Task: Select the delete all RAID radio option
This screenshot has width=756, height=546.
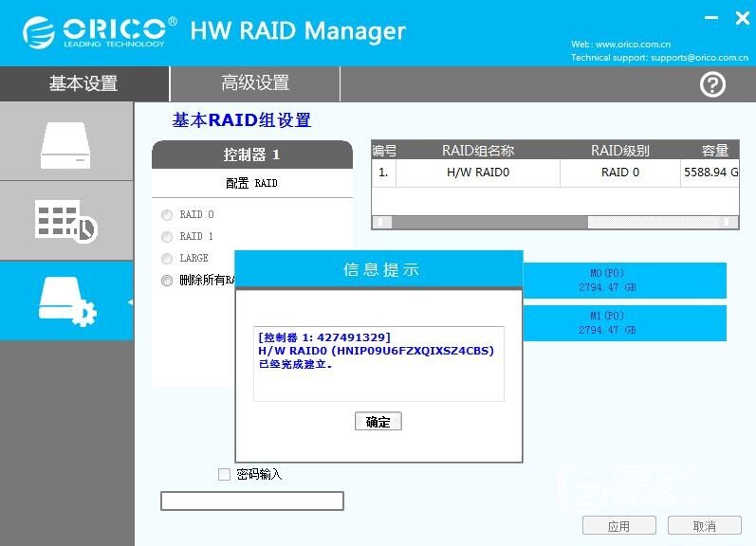Action: (167, 281)
